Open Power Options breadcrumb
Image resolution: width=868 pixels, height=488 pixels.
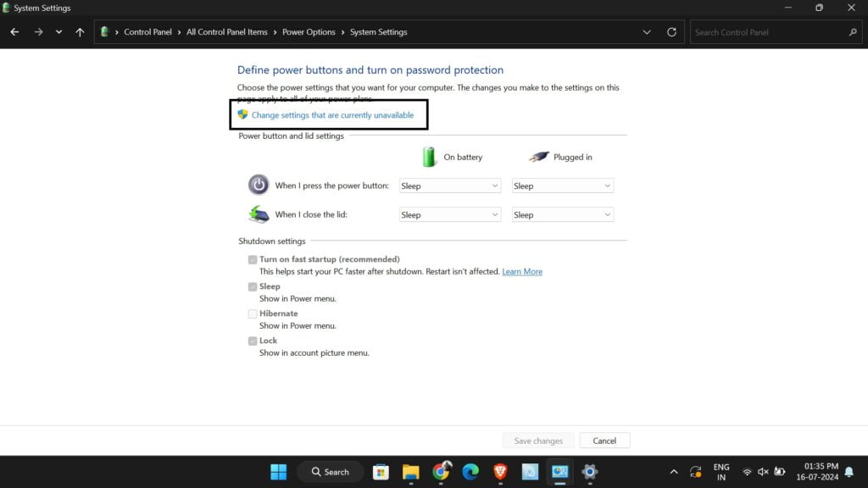309,32
